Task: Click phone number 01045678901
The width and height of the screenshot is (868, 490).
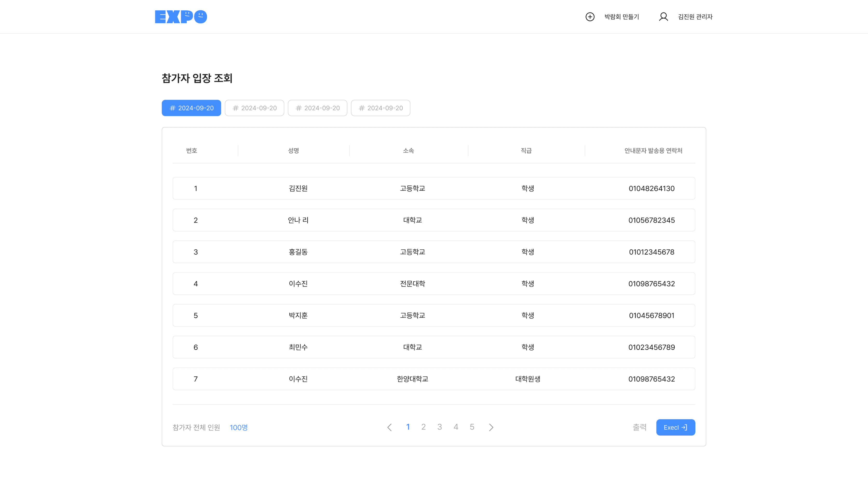Action: [x=651, y=315]
